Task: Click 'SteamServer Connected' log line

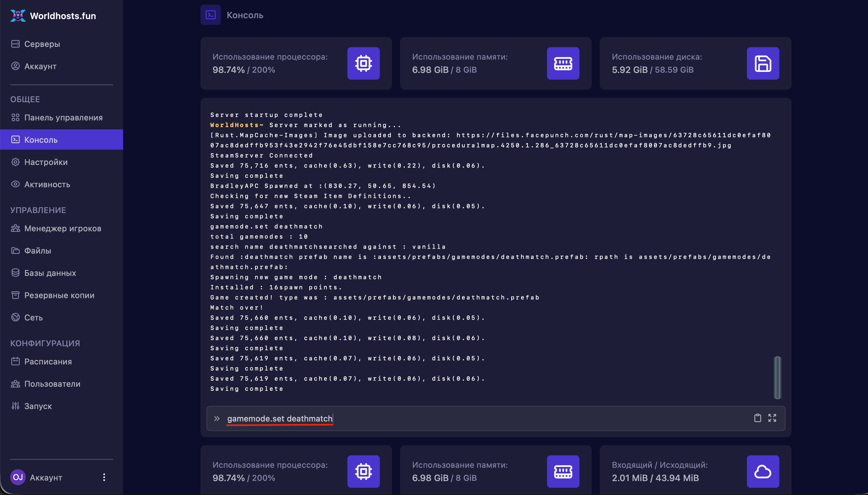Action: (x=261, y=155)
